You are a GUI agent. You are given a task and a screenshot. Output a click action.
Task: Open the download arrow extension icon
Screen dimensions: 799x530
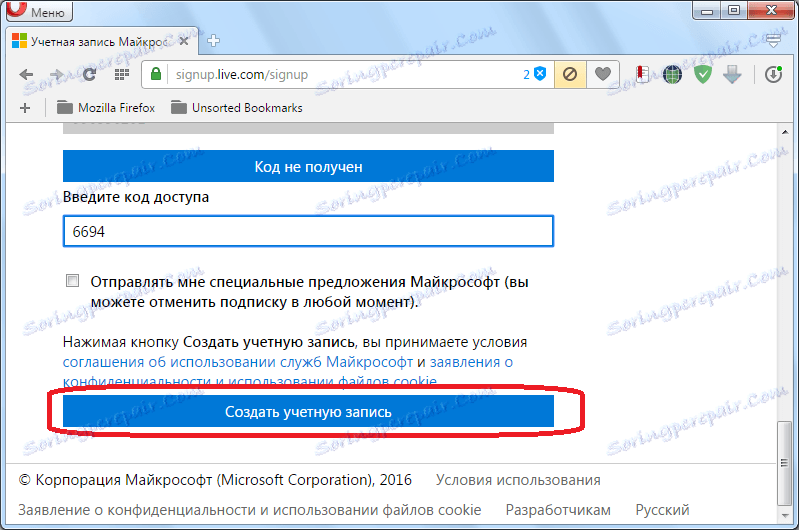coord(732,75)
